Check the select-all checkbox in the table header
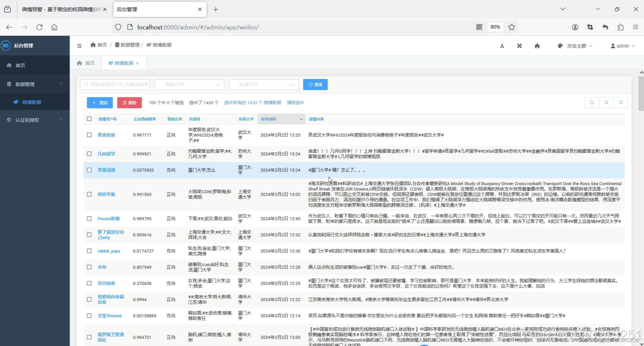 tap(89, 119)
